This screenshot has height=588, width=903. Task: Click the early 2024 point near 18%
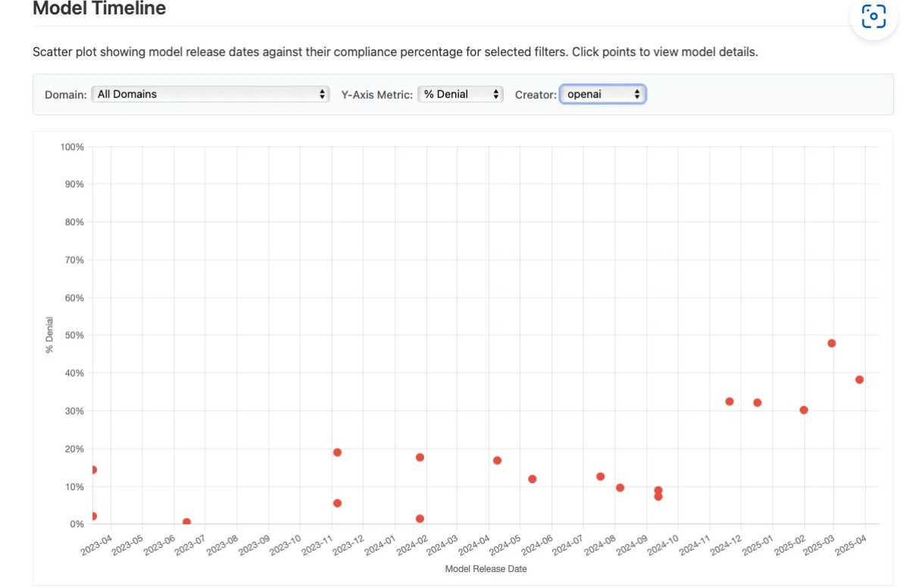(420, 457)
